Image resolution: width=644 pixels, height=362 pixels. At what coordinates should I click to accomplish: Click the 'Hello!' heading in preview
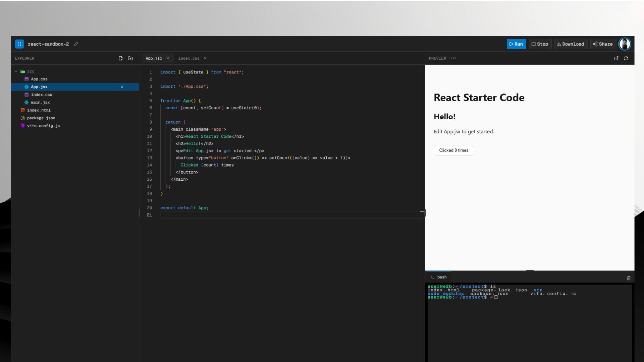(444, 117)
